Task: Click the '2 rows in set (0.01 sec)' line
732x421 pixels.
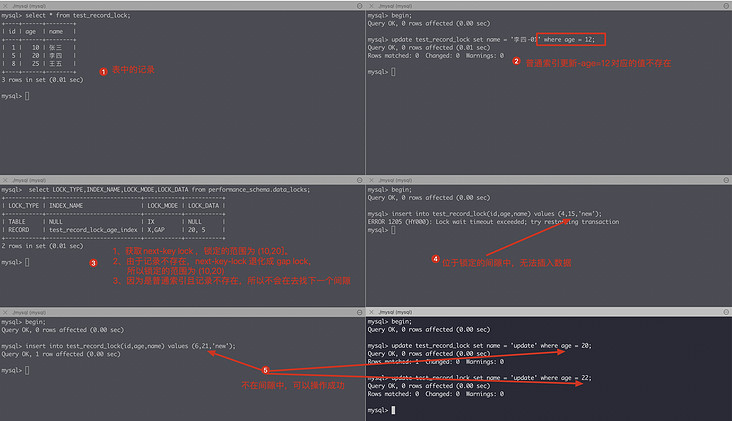Action: tap(42, 246)
